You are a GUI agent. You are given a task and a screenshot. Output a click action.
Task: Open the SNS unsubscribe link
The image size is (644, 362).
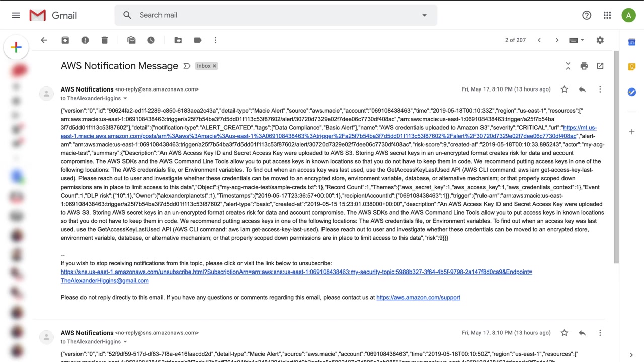pos(296,272)
